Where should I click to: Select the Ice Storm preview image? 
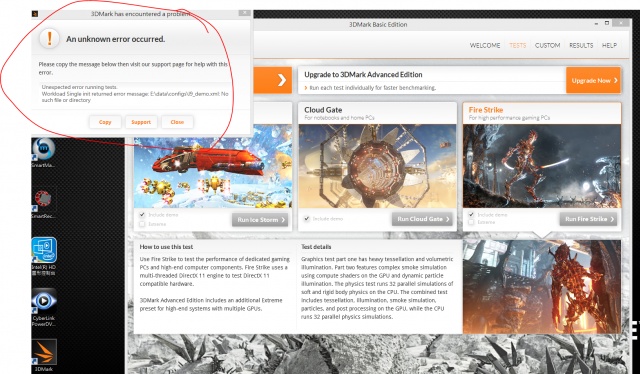[x=213, y=173]
